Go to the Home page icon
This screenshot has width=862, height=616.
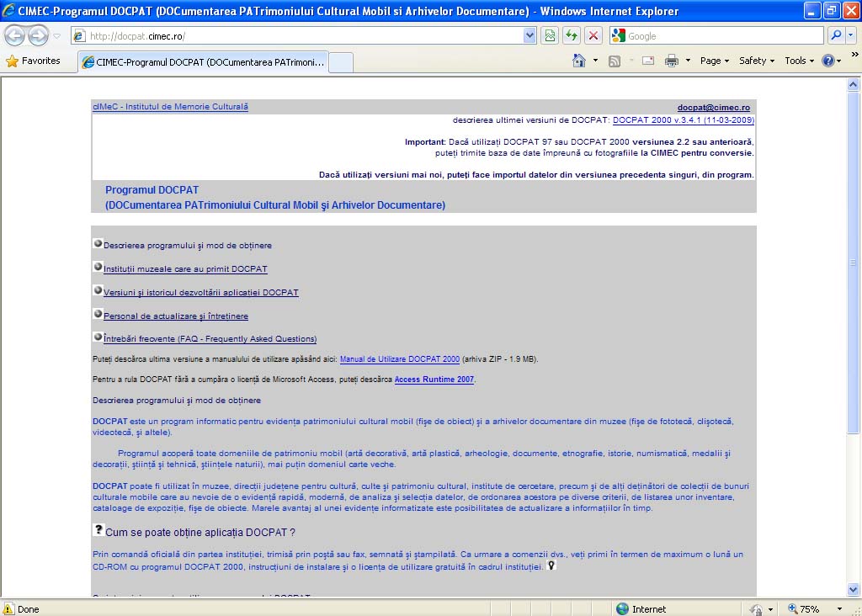579,61
